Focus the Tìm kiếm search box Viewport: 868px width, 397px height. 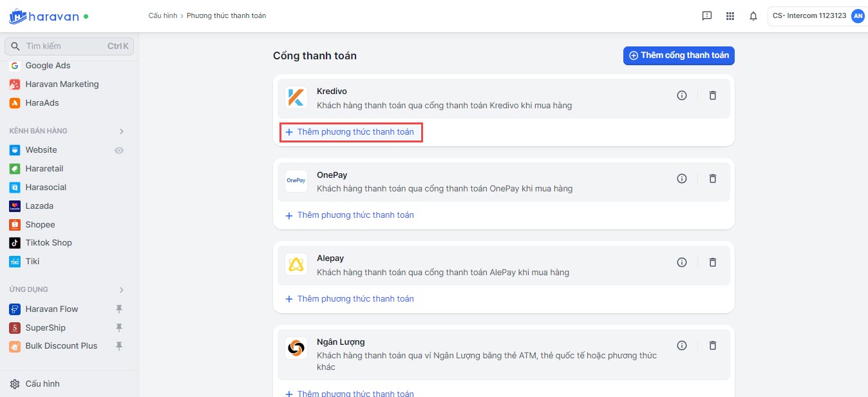point(64,46)
